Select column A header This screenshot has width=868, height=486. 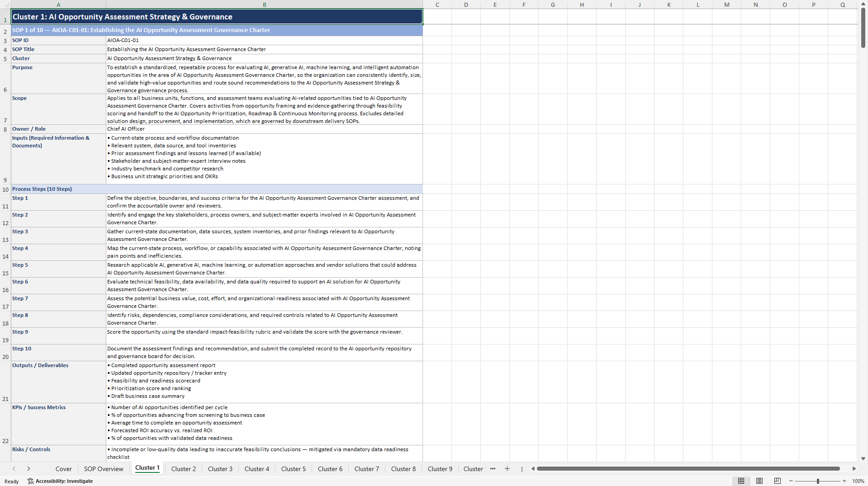58,5
